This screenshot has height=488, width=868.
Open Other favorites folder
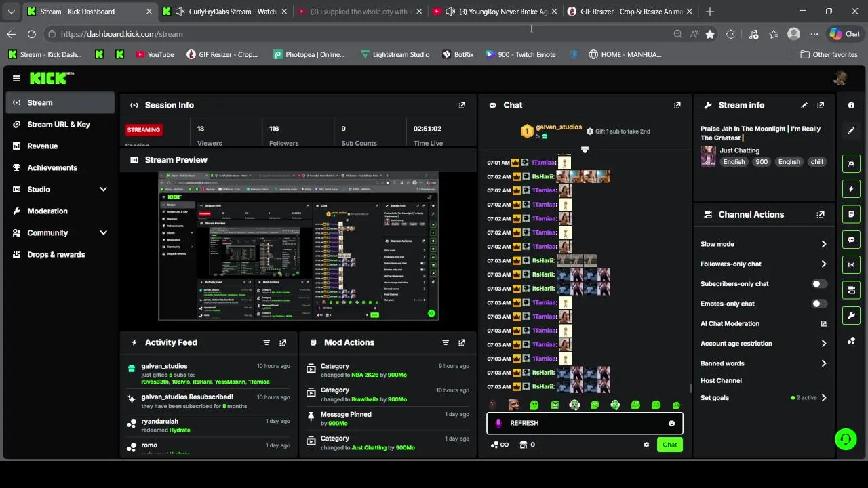pyautogui.click(x=829, y=54)
